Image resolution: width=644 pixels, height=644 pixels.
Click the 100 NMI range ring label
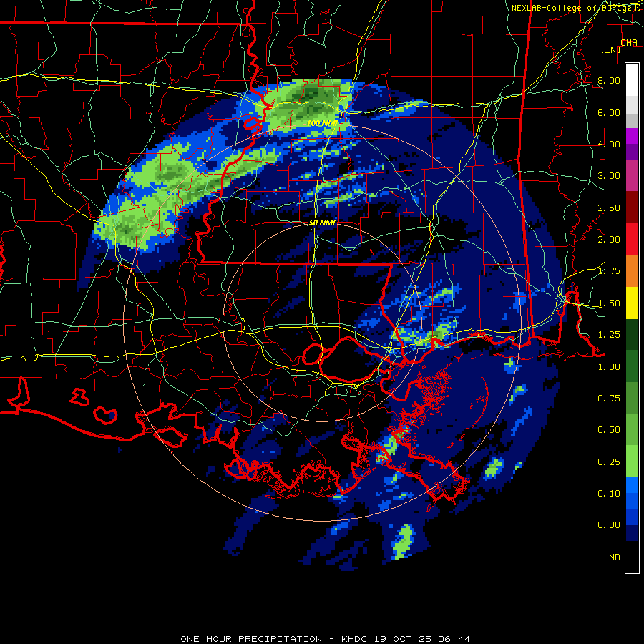pyautogui.click(x=322, y=123)
